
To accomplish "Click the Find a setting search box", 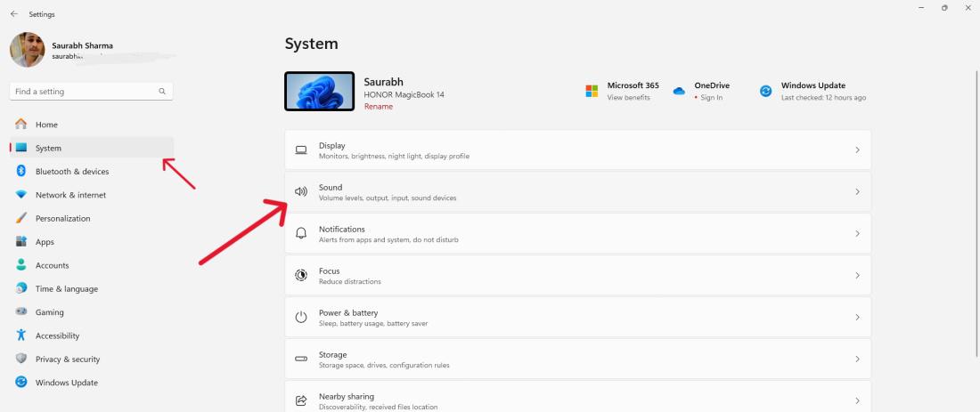I will [x=91, y=91].
